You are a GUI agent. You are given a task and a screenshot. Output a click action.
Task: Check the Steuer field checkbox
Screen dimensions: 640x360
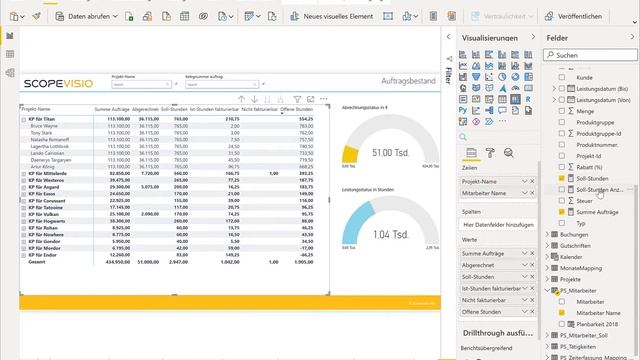click(562, 201)
